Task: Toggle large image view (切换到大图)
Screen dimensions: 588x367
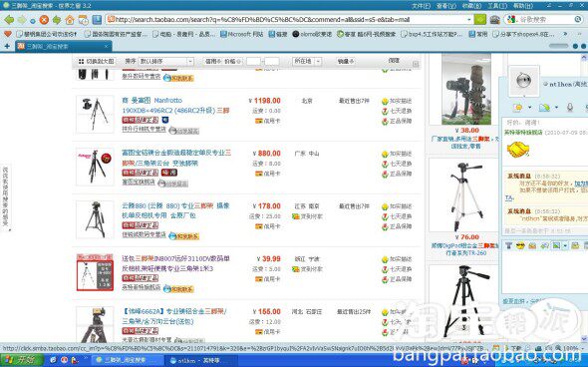Action: tap(96, 61)
